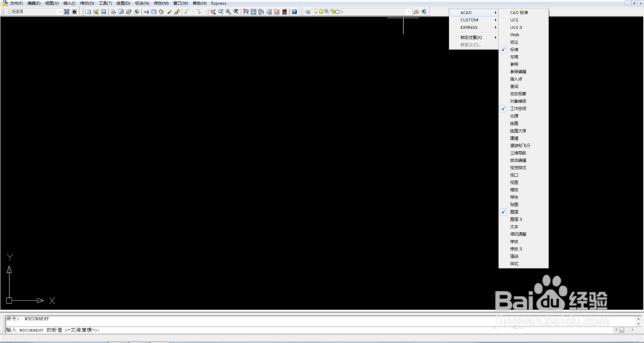This screenshot has width=644, height=343.
Task: Click the command line input field
Action: (x=308, y=330)
